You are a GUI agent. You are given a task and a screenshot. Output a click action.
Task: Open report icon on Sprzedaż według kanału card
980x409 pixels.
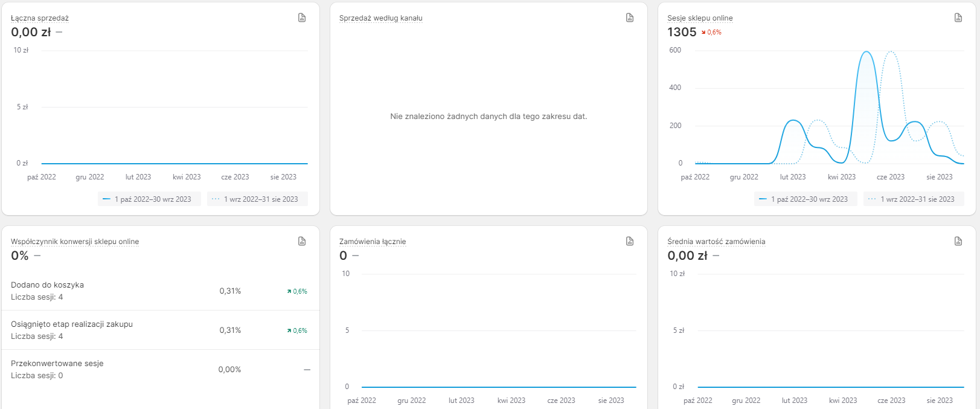point(630,18)
